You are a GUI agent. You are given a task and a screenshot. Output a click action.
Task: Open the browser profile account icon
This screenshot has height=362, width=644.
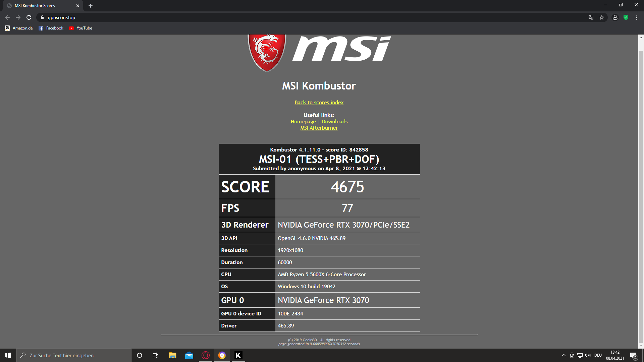[x=615, y=17]
